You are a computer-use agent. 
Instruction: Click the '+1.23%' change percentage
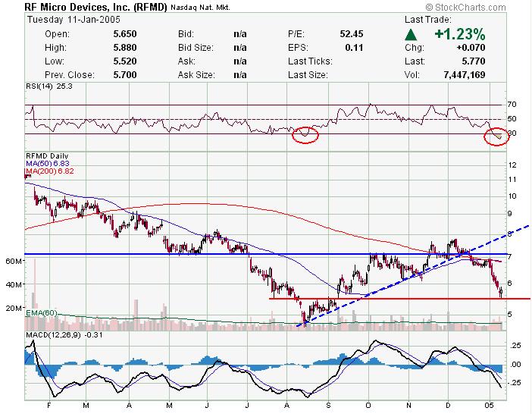(460, 34)
